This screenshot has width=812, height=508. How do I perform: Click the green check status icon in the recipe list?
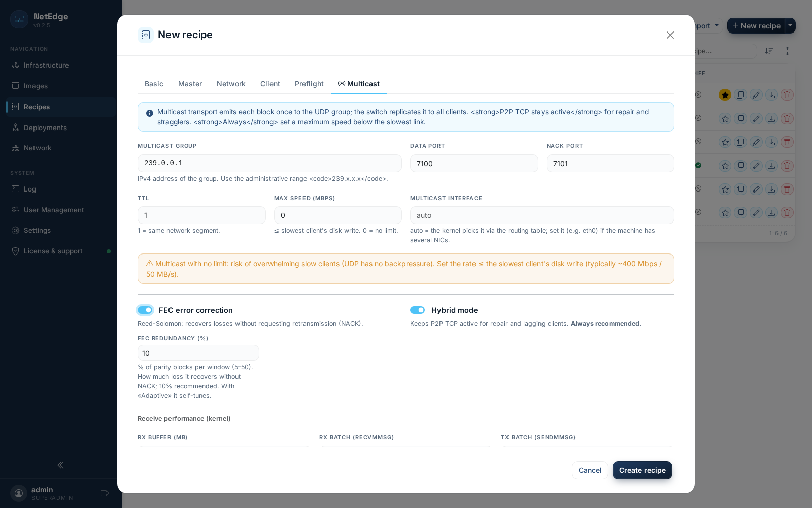[698, 165]
